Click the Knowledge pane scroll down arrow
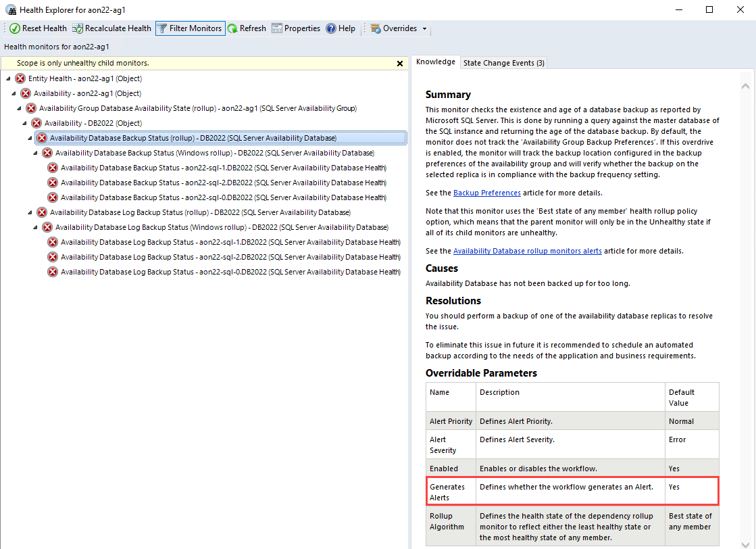Screen dimensions: 756x549 click(745, 544)
